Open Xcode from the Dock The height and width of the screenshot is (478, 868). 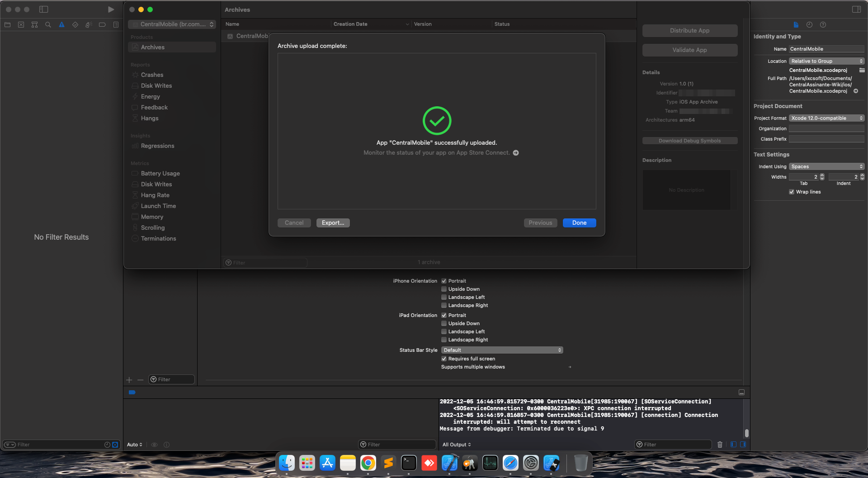tap(449, 463)
